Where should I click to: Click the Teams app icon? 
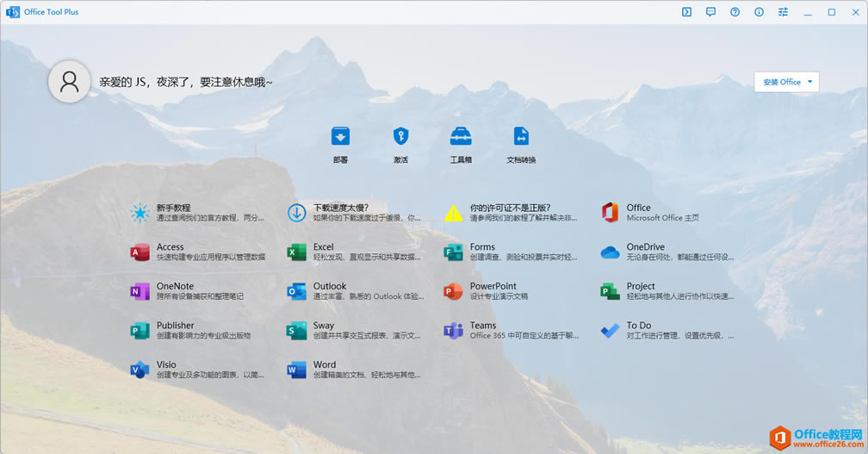pos(453,331)
